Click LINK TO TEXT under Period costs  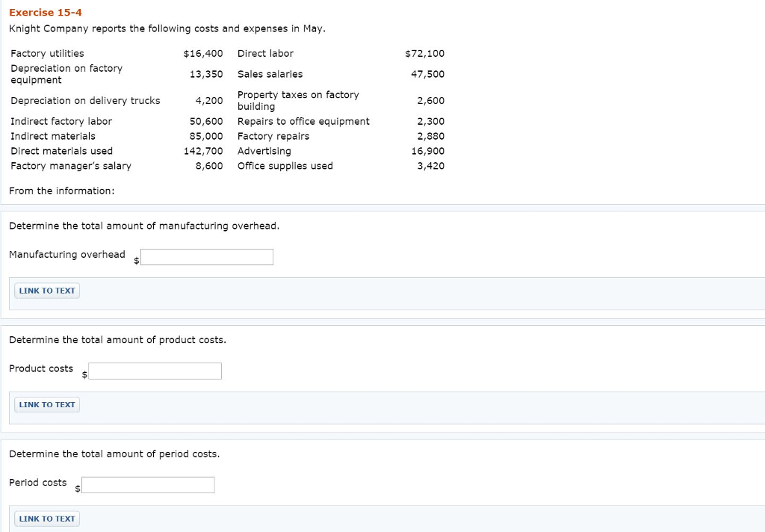47,519
